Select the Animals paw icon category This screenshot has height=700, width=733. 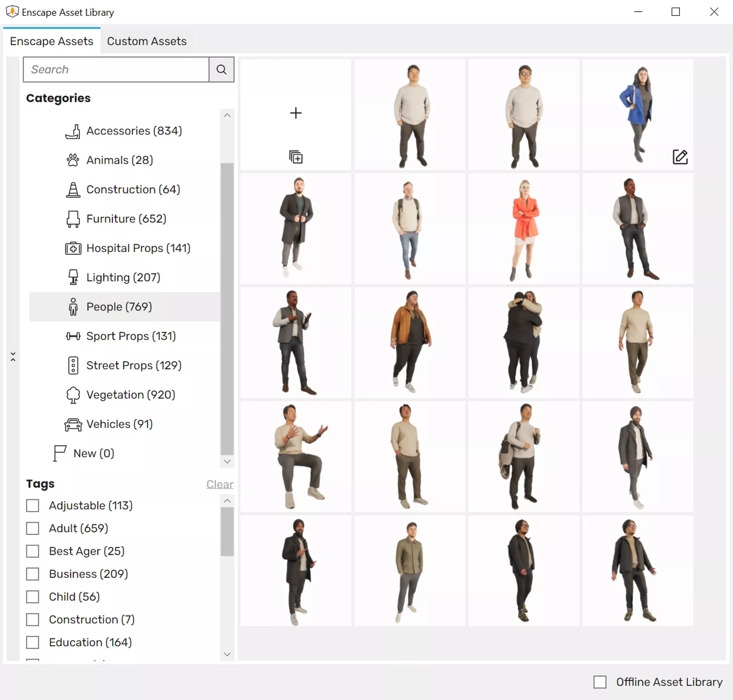(x=73, y=160)
